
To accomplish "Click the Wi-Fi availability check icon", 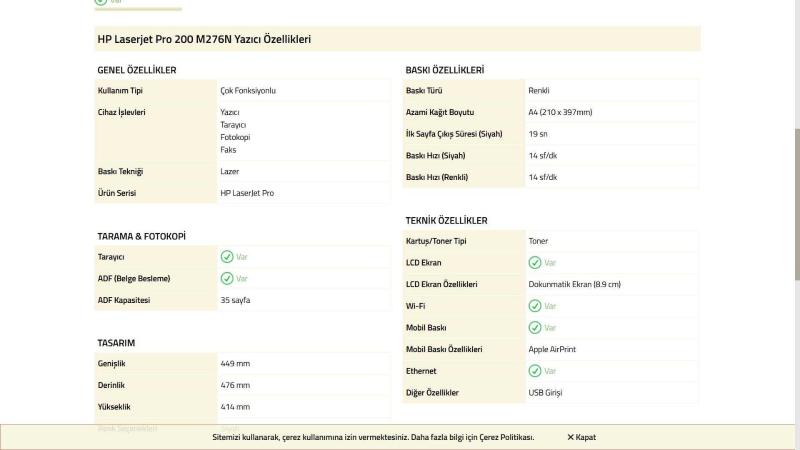I will pos(535,306).
